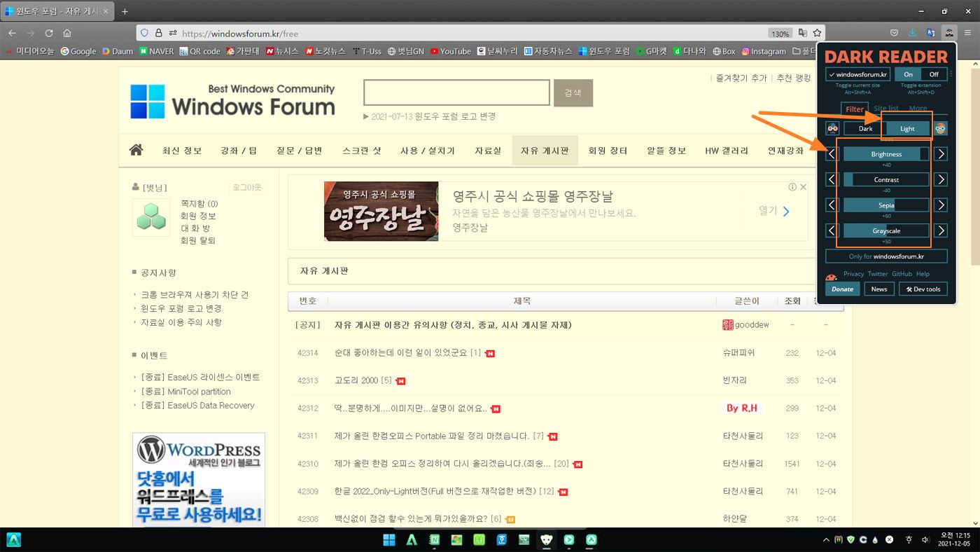Click the Pocket save icon in toolbar

pyautogui.click(x=894, y=33)
